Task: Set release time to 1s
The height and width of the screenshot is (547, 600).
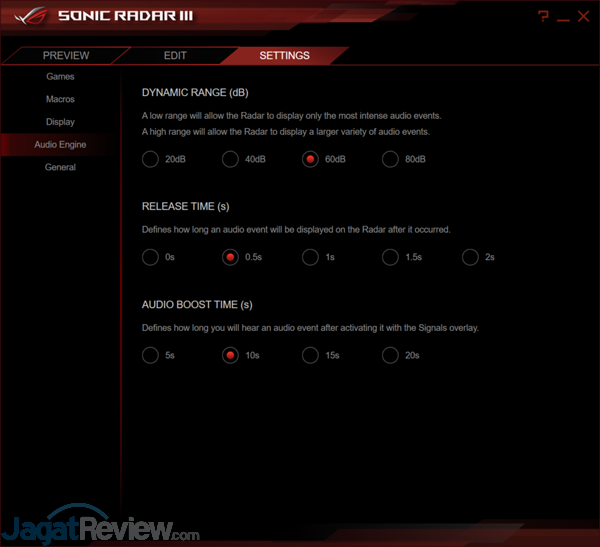Action: pos(310,257)
